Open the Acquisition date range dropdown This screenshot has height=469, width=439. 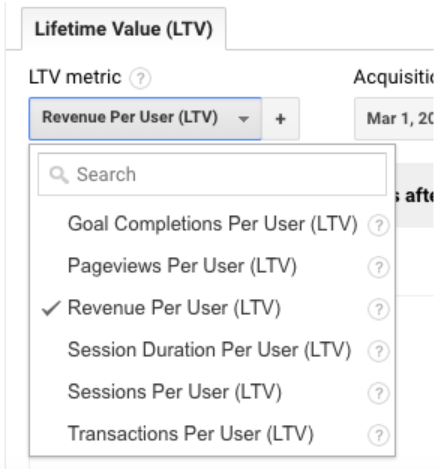pyautogui.click(x=394, y=119)
